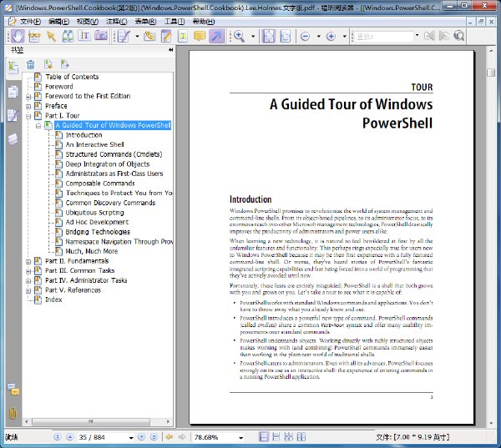501x448 pixels.
Task: Select the typewriter text tool icon
Action: (x=183, y=36)
